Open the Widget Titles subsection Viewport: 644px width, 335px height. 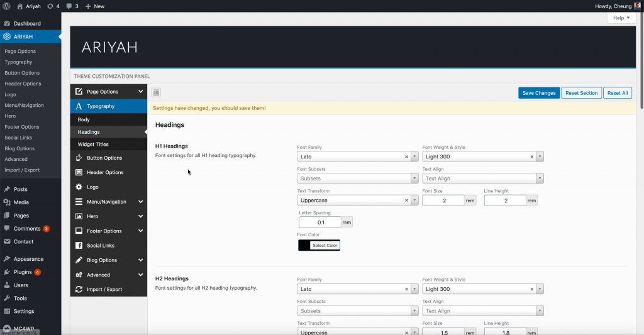[108, 144]
